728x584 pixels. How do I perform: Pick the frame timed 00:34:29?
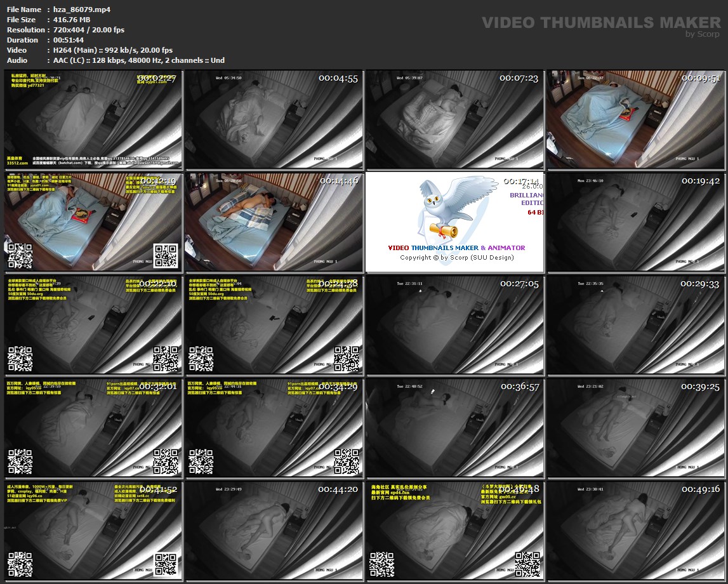pyautogui.click(x=274, y=428)
